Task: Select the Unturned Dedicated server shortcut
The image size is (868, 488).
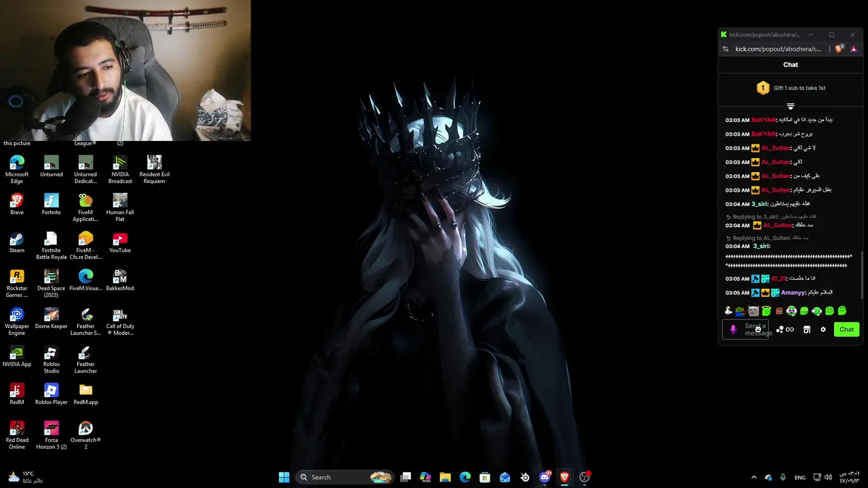Action: (x=85, y=169)
